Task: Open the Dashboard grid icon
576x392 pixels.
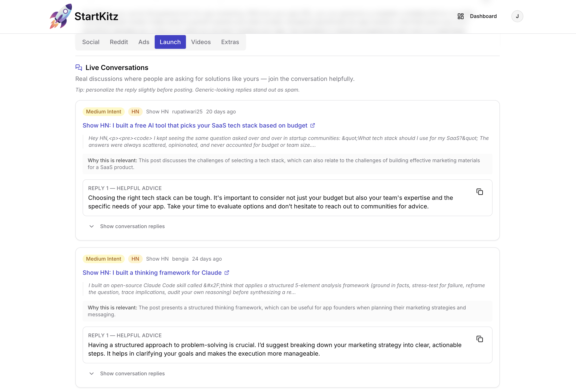Action: pos(460,16)
